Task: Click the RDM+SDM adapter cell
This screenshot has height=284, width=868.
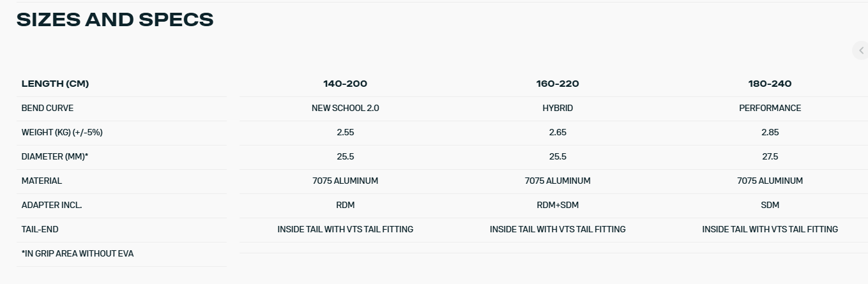Action: pos(558,205)
